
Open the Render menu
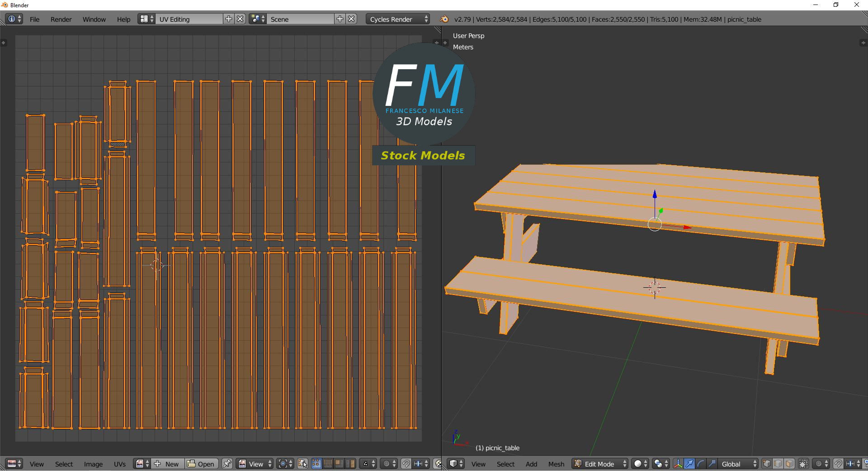(x=61, y=19)
